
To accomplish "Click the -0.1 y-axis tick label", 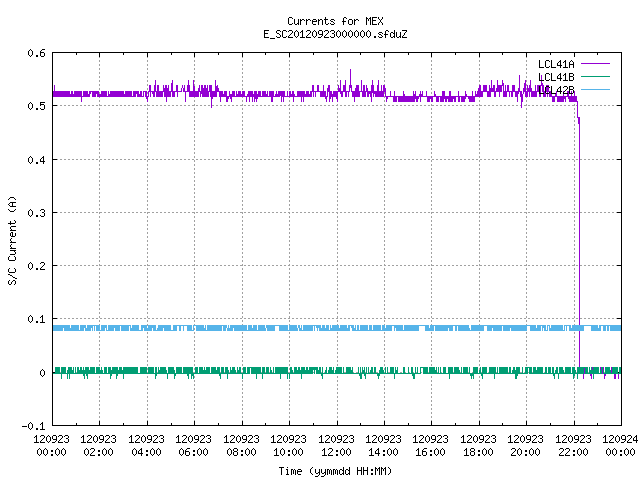I will click(x=33, y=426).
